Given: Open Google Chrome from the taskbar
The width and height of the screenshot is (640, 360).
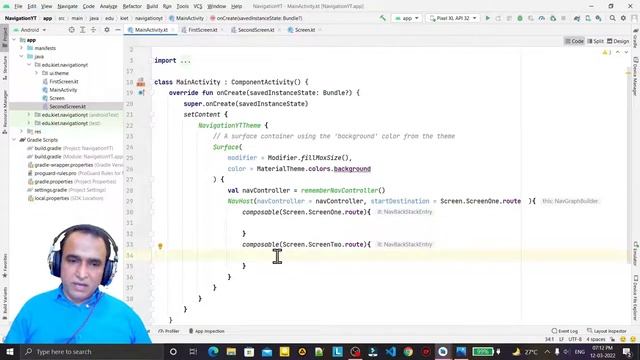Looking at the screenshot, I should pyautogui.click(x=408, y=351).
